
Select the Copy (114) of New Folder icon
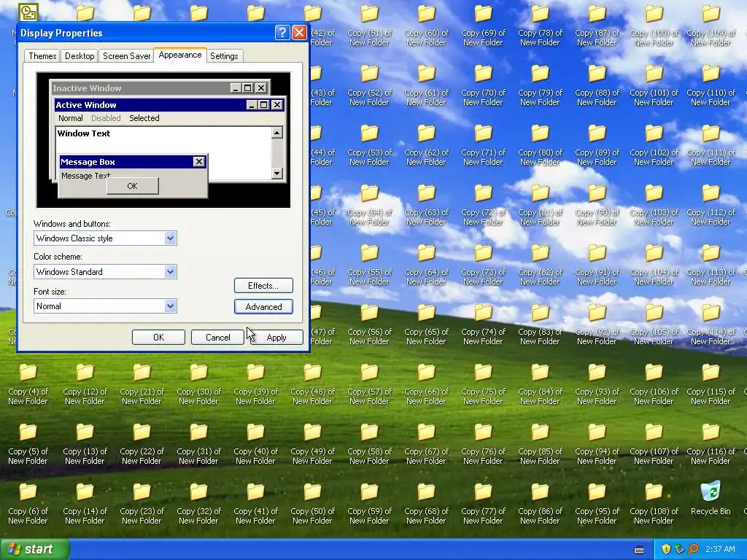(711, 324)
